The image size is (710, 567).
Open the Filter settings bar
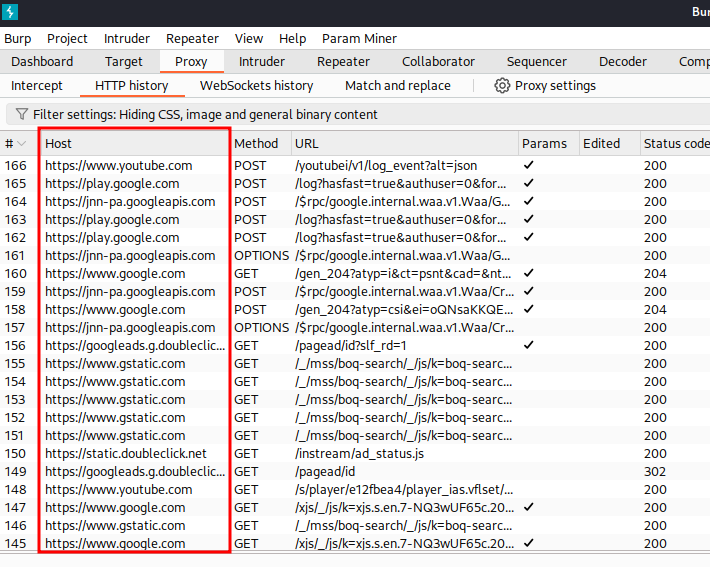(x=358, y=114)
